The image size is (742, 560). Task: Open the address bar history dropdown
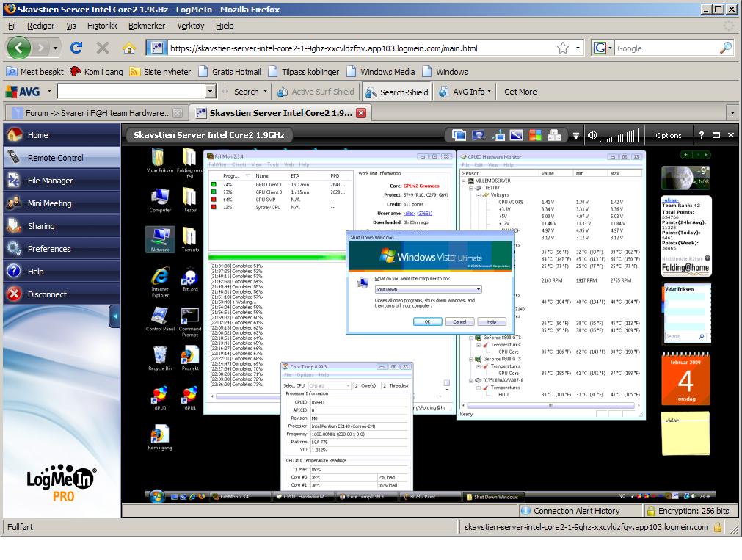[578, 48]
